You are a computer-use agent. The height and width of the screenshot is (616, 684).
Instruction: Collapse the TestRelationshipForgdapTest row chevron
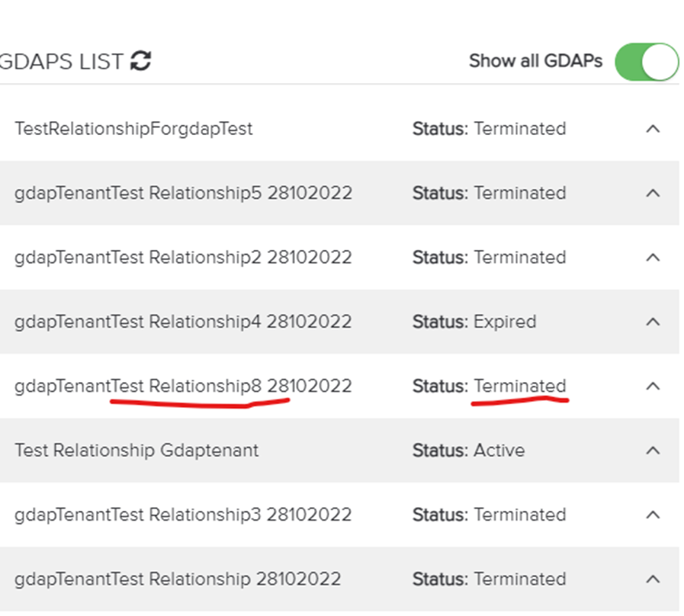coord(653,128)
